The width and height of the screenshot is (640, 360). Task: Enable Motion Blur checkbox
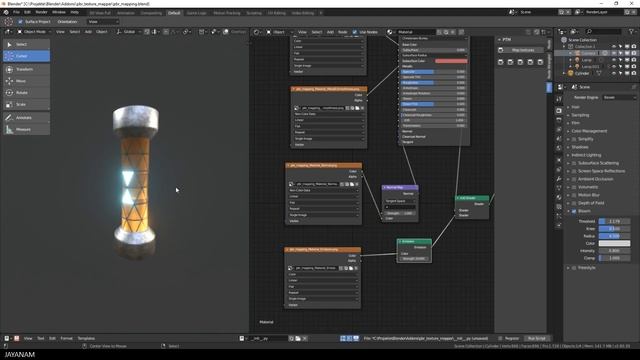[x=574, y=195]
